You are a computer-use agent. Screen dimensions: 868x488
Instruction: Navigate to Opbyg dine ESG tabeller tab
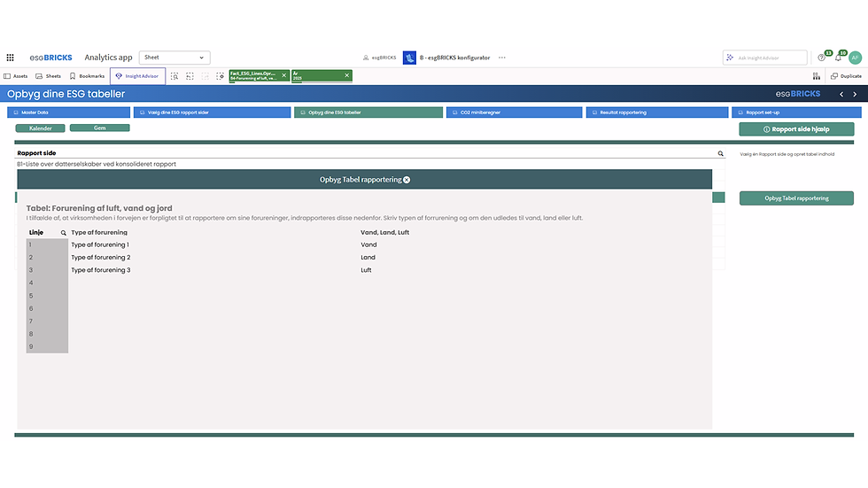click(x=368, y=112)
